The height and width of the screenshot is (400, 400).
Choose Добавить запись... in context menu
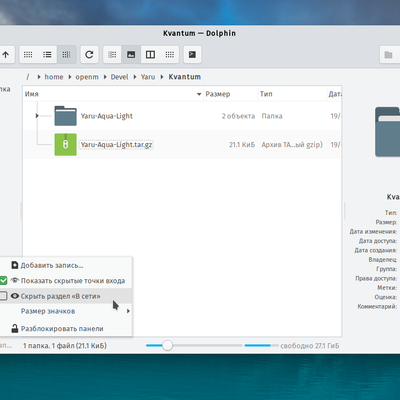(x=66, y=265)
